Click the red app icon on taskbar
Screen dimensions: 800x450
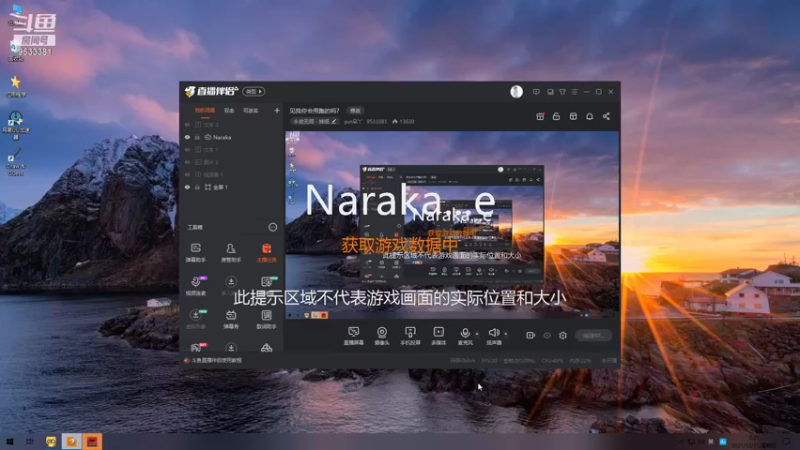click(x=92, y=441)
